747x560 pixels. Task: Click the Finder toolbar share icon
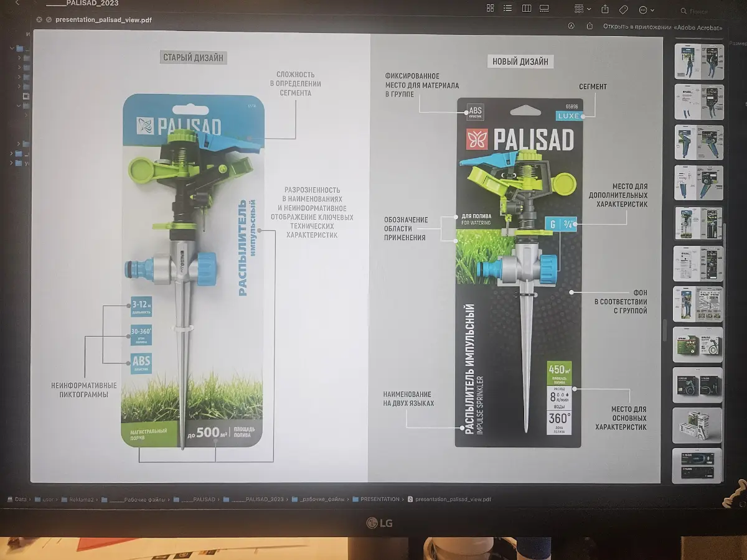pyautogui.click(x=605, y=9)
